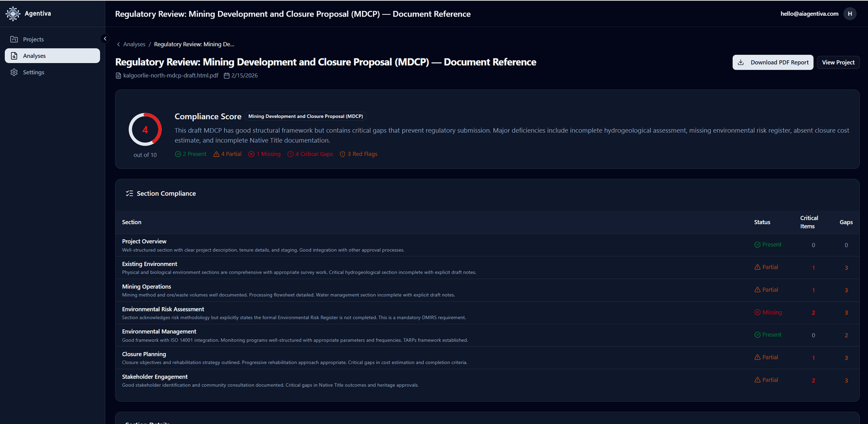Click the hello@aiagentiva.com account text
This screenshot has width=868, height=424.
(809, 13)
